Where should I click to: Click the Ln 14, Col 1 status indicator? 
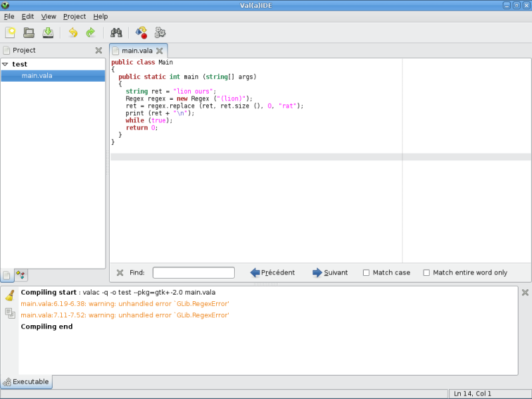[472, 394]
